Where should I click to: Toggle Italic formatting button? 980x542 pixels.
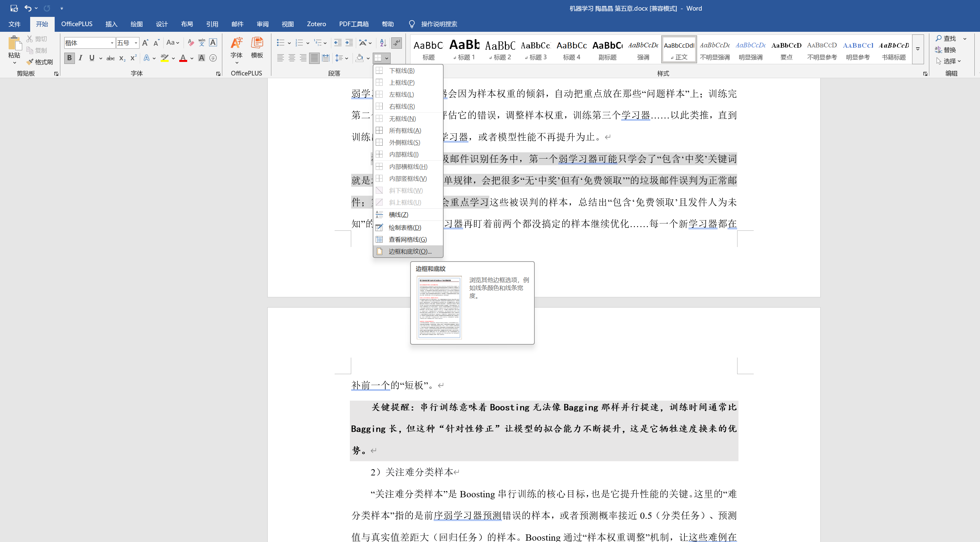pos(80,58)
